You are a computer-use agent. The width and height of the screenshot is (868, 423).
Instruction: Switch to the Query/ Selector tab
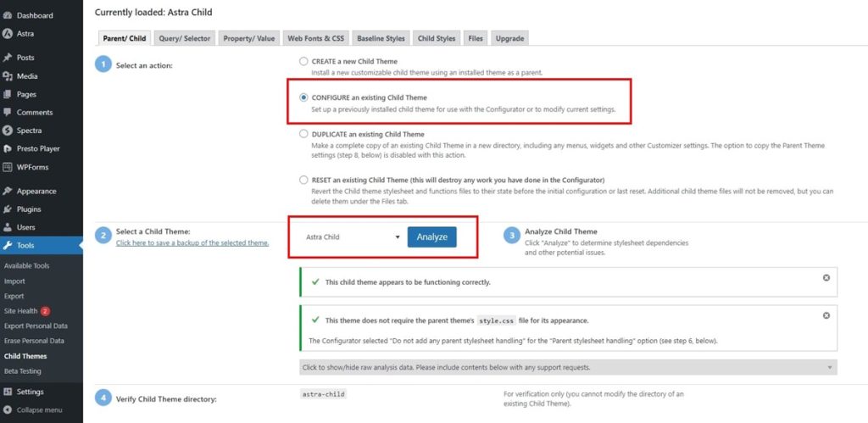point(184,38)
